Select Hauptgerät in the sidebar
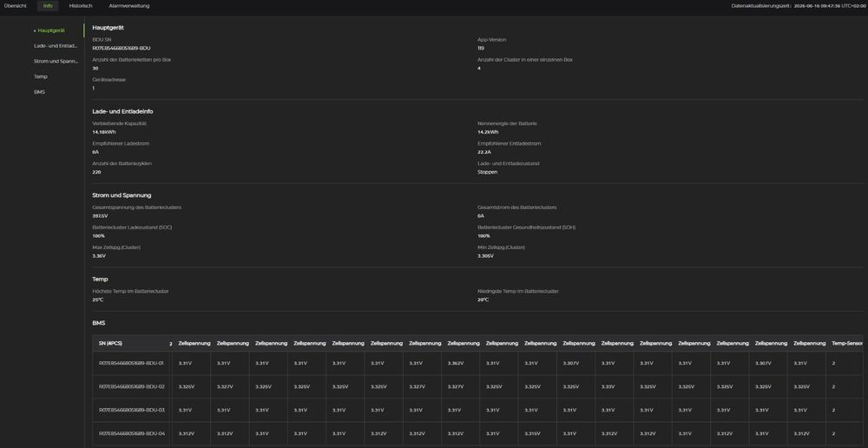The width and height of the screenshot is (868, 448). 51,30
